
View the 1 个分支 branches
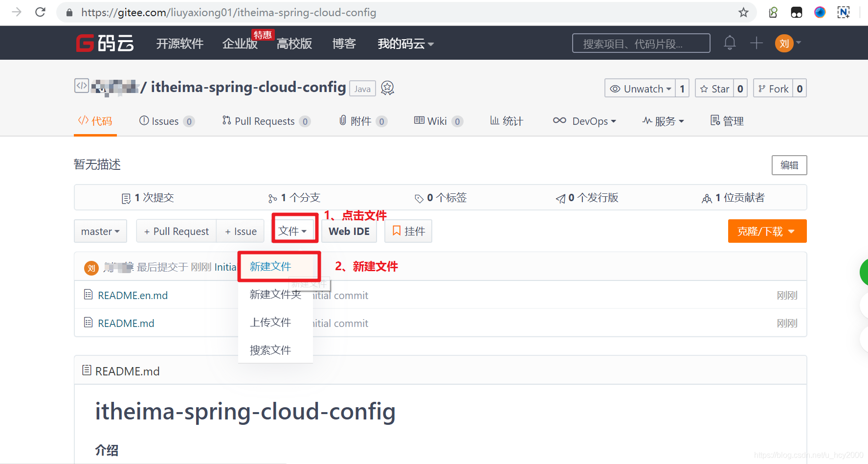(x=294, y=198)
